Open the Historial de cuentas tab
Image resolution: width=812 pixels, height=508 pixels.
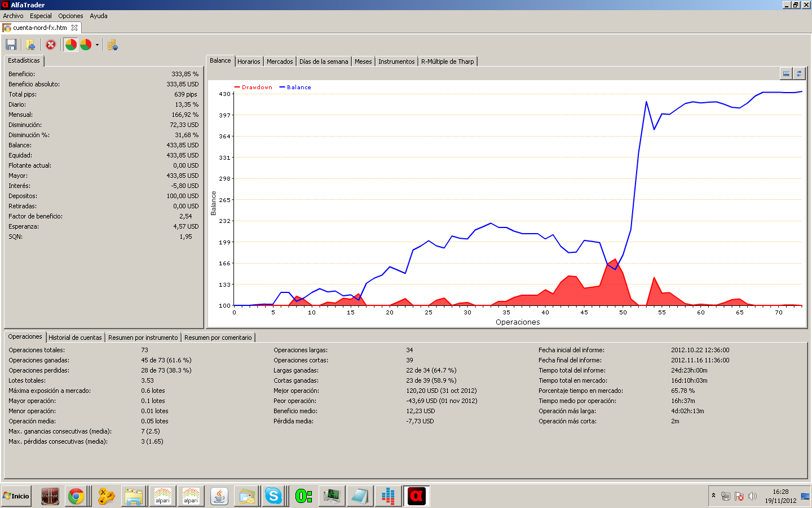tap(75, 338)
